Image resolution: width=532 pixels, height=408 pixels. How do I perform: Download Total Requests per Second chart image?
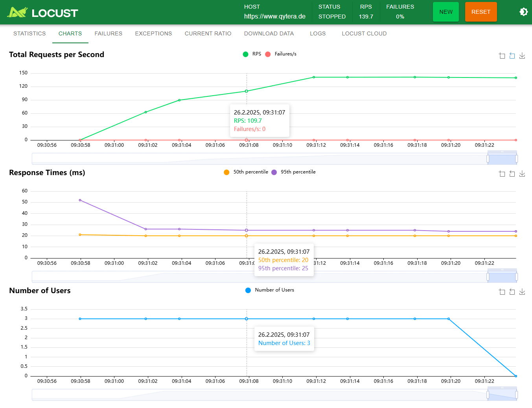coord(522,56)
